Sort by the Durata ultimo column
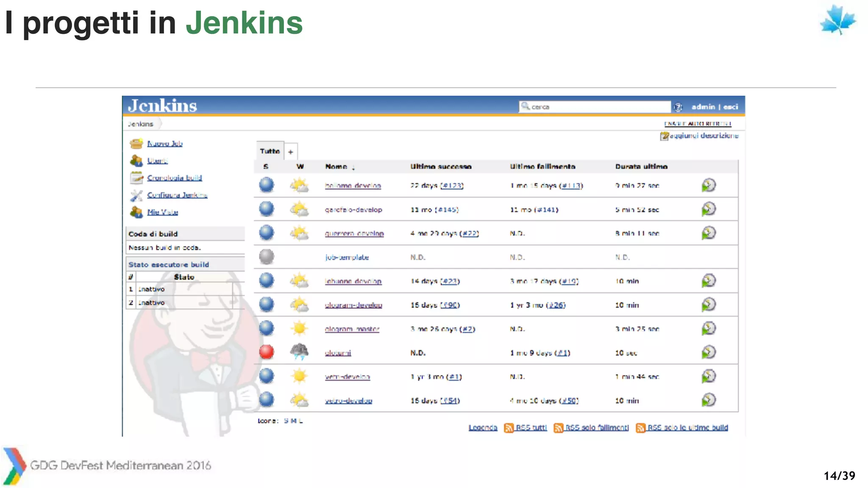The width and height of the screenshot is (868, 488). [641, 167]
